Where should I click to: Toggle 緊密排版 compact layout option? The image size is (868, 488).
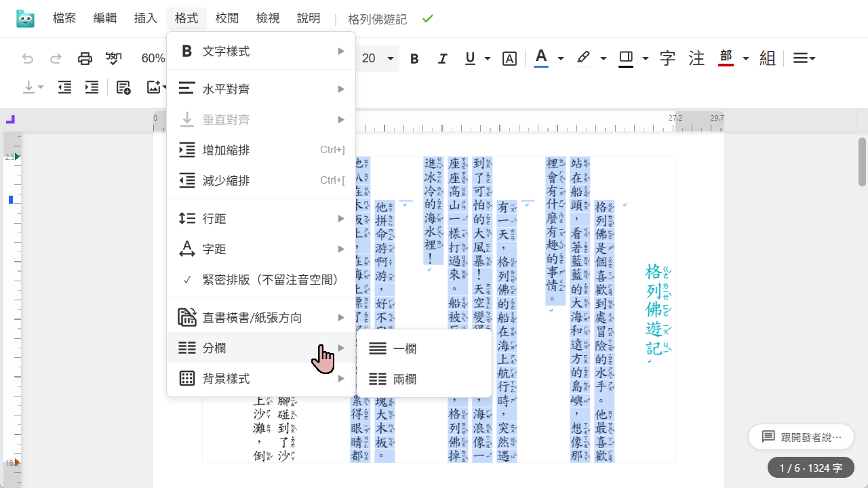(261, 280)
